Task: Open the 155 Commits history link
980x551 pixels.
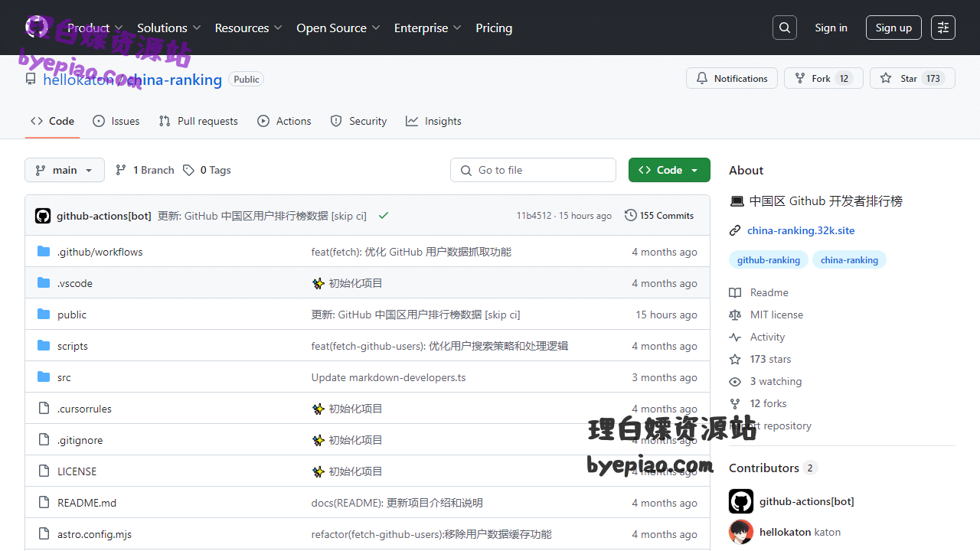Action: coord(659,216)
